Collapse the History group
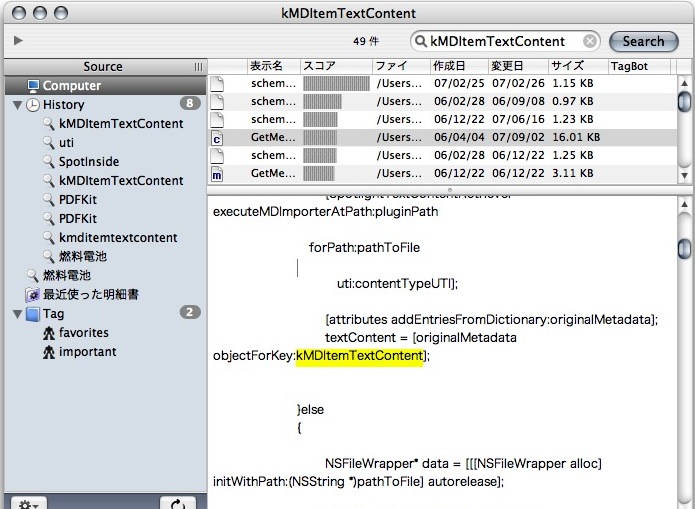 point(18,105)
